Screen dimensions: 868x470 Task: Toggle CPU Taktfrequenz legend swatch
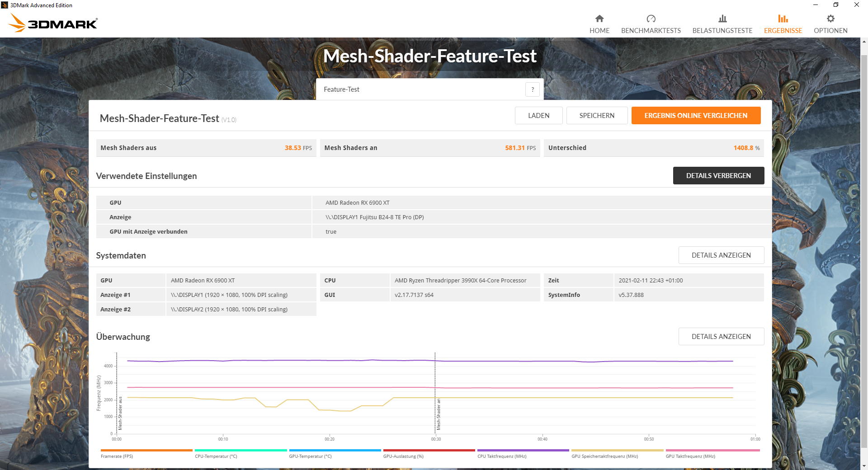tap(523, 451)
